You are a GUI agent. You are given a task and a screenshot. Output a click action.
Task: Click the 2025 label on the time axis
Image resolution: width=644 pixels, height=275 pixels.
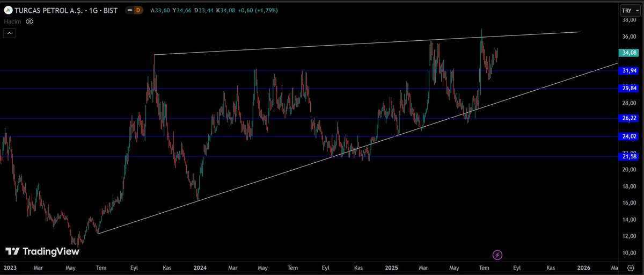click(x=392, y=267)
